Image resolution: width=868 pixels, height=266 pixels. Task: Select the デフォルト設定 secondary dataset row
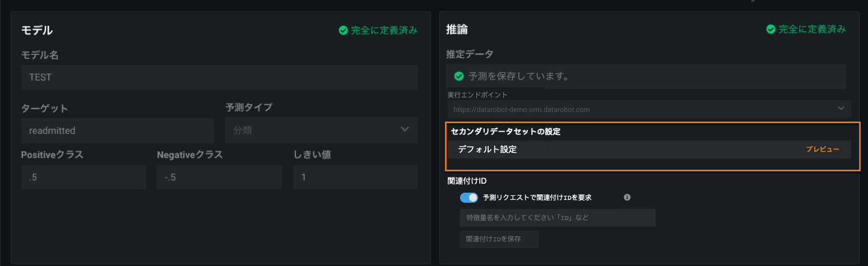point(616,150)
